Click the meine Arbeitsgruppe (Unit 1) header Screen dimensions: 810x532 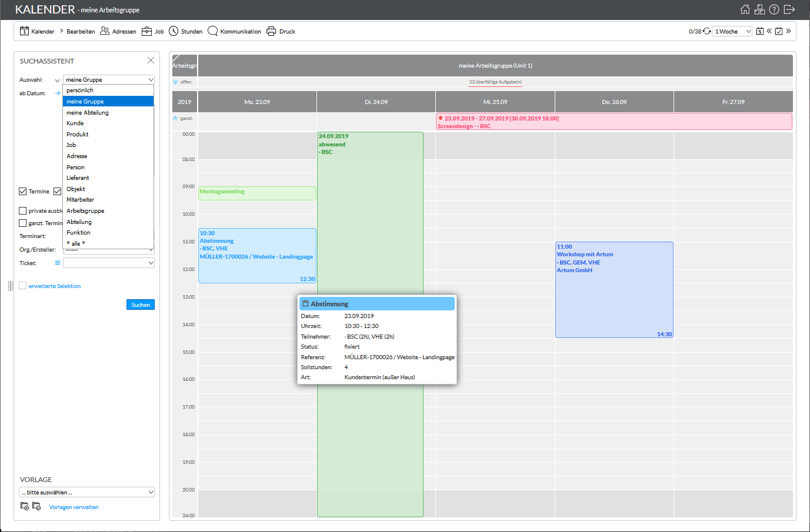tap(495, 65)
